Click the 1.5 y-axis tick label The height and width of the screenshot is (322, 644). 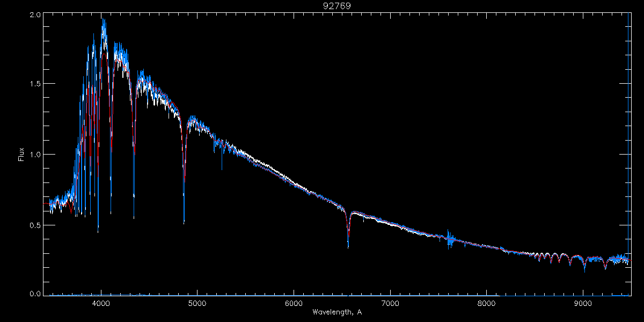coord(34,84)
